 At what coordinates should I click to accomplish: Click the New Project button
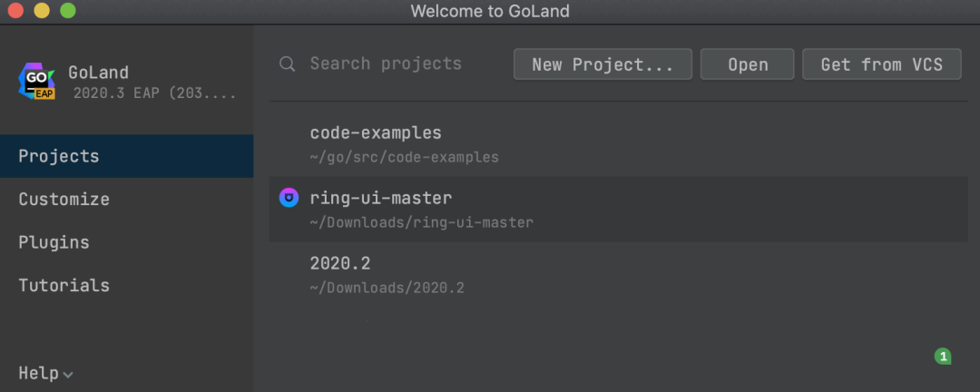603,64
